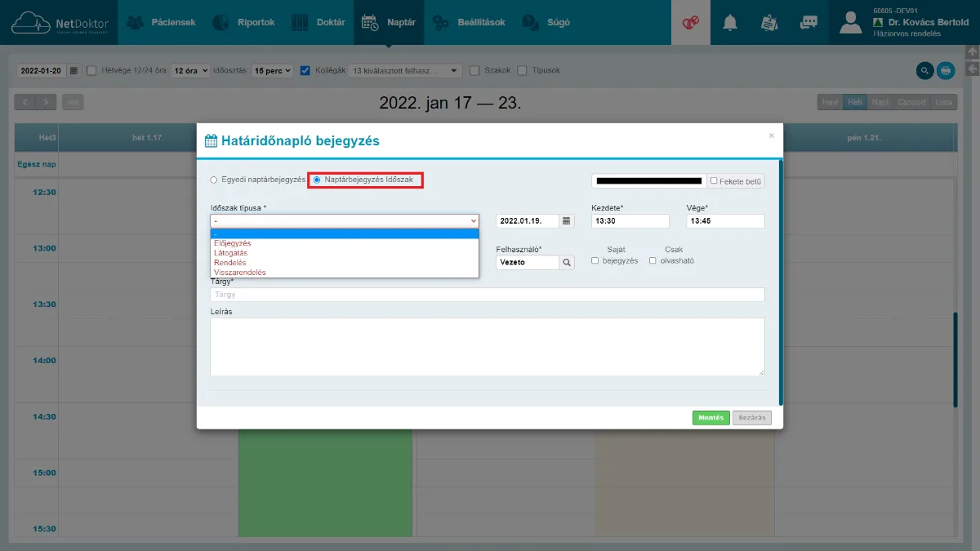Image resolution: width=980 pixels, height=551 pixels.
Task: Click the heart health icon in header
Action: tap(691, 23)
